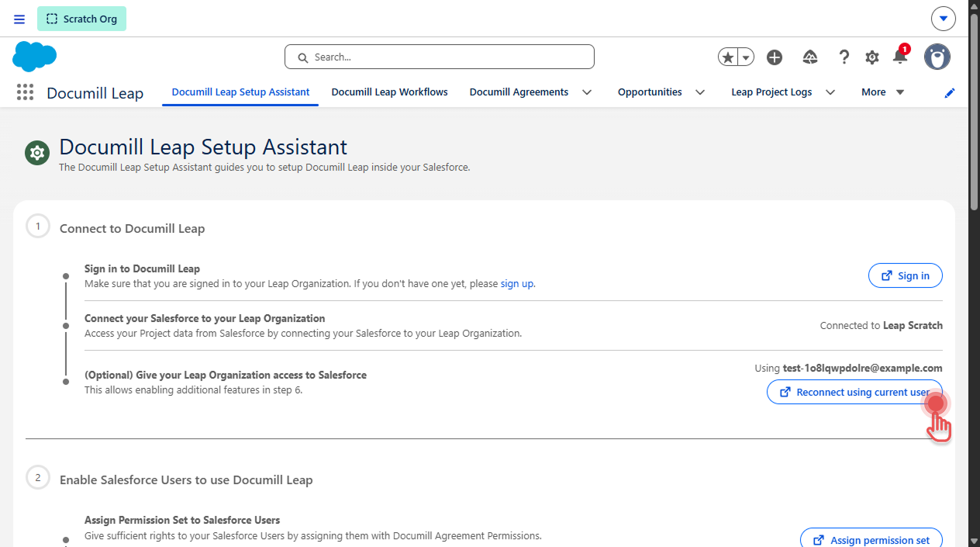Focus the Search input field
The image size is (980, 547).
click(x=440, y=57)
